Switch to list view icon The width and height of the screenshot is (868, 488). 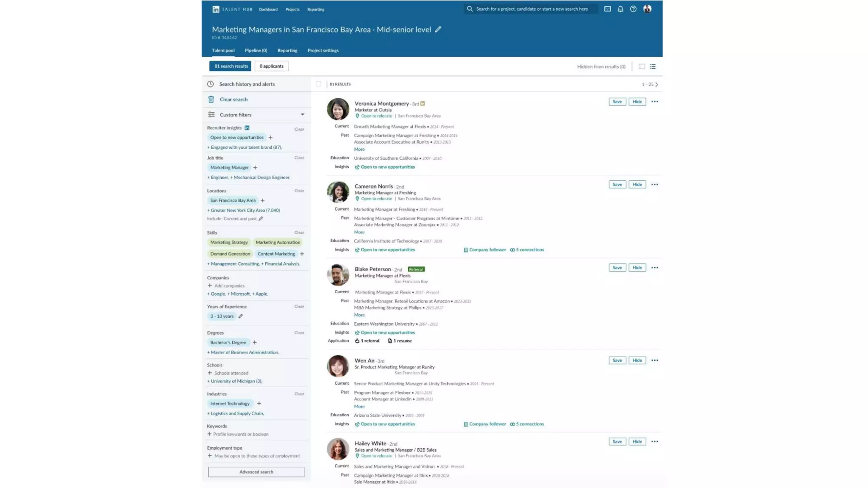point(653,67)
